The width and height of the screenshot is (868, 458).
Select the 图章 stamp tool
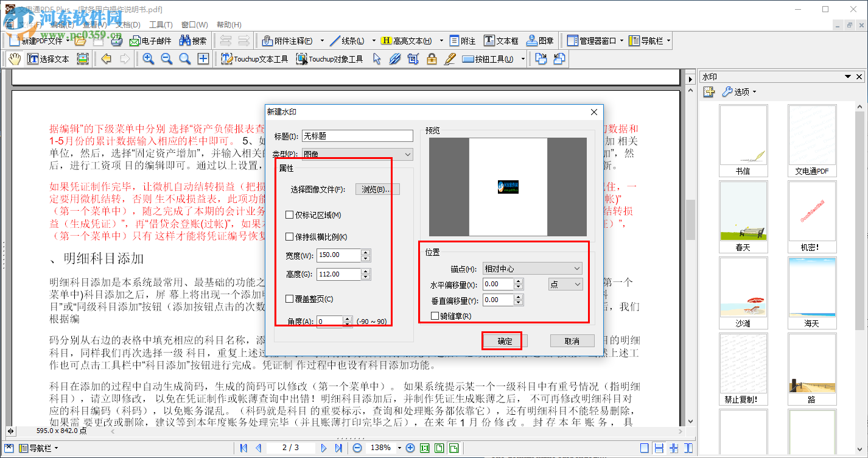coord(540,41)
